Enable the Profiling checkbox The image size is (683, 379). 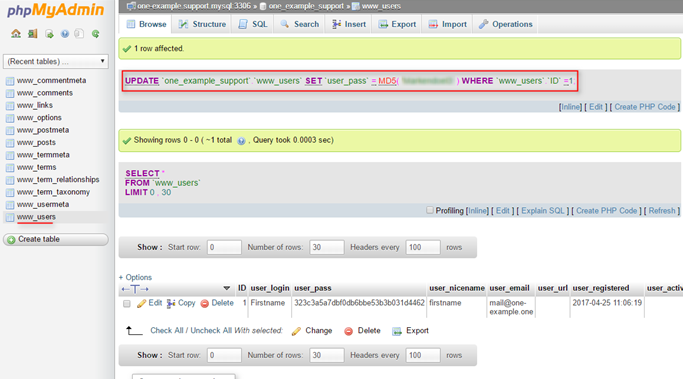(x=430, y=210)
